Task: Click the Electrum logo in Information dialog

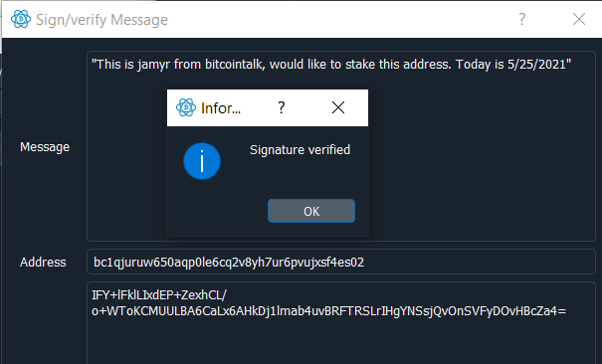Action: point(186,107)
